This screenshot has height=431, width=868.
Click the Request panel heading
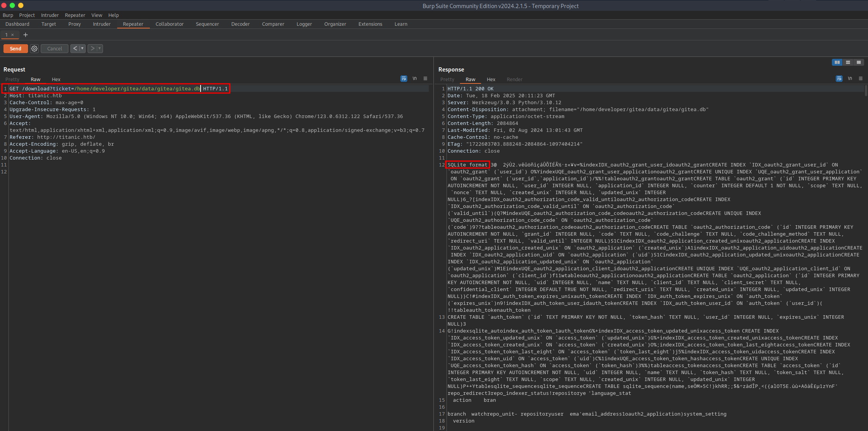click(14, 70)
